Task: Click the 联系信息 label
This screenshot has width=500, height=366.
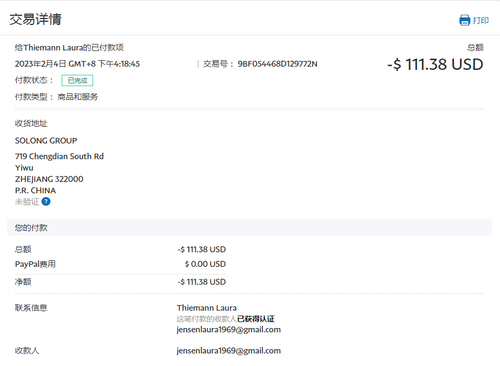Action: 31,308
